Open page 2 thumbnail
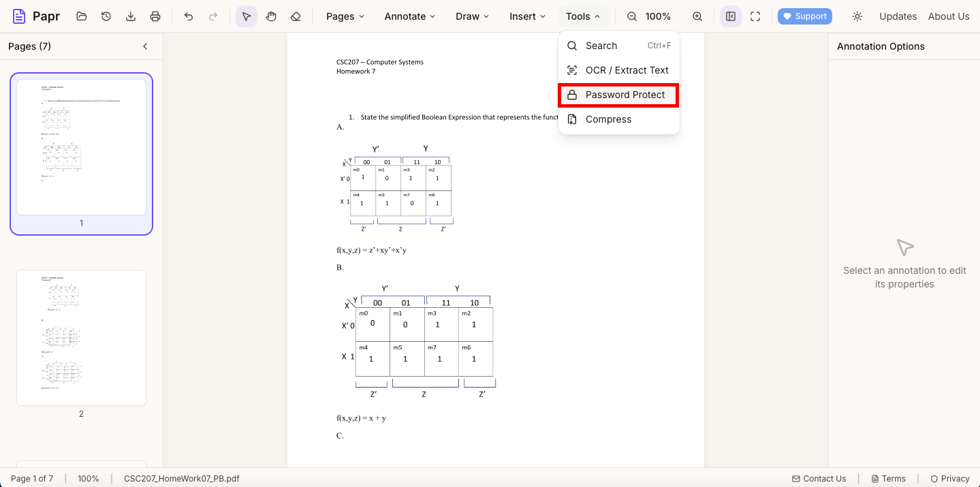 [80, 337]
